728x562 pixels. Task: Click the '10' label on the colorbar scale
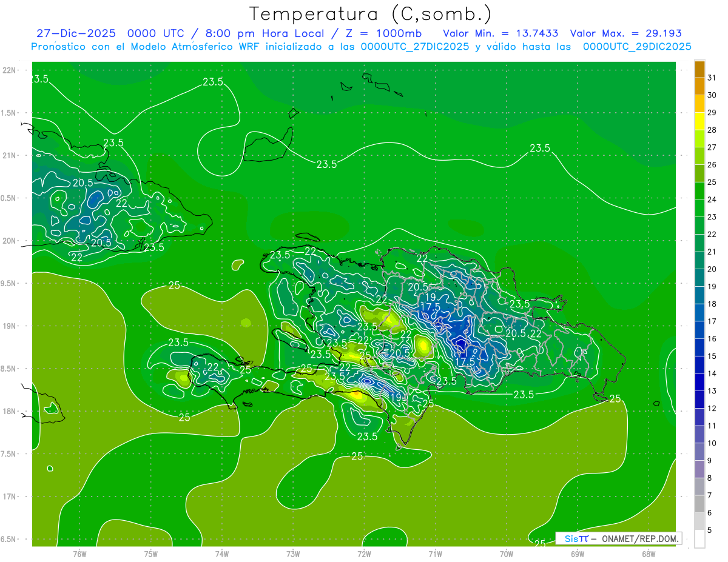tap(712, 444)
